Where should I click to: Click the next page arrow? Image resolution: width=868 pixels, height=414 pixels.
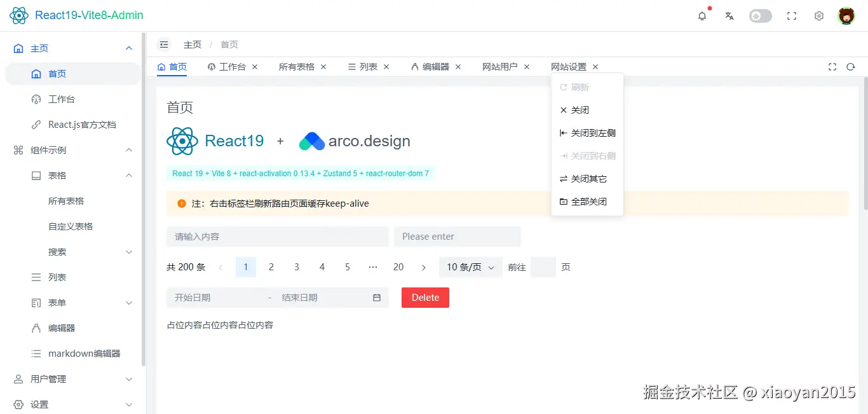pyautogui.click(x=424, y=267)
